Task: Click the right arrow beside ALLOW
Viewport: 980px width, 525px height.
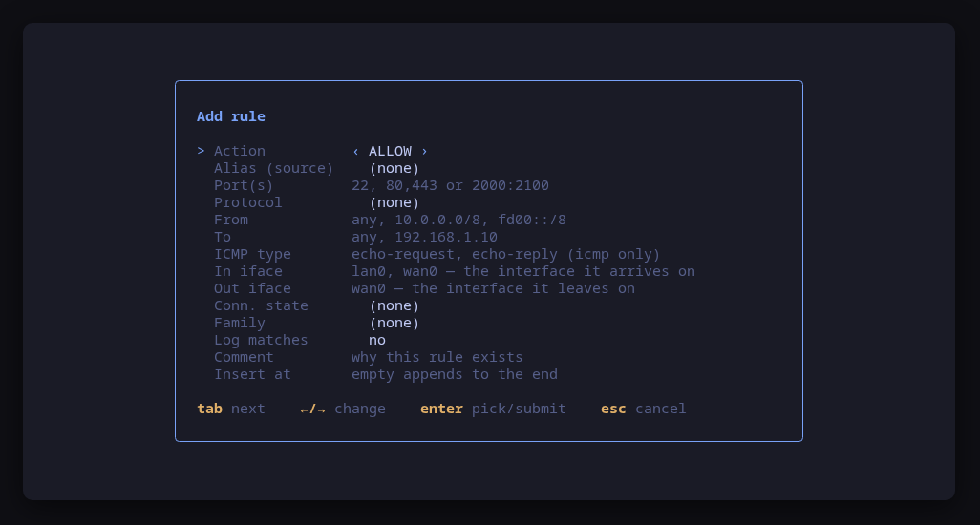Action: click(x=424, y=151)
